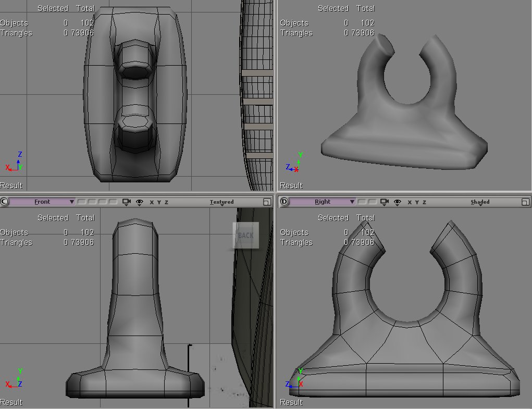Screen dimensions: 532x409
Task: Maximize the Right viewport with its corner icon
Action: 525,202
